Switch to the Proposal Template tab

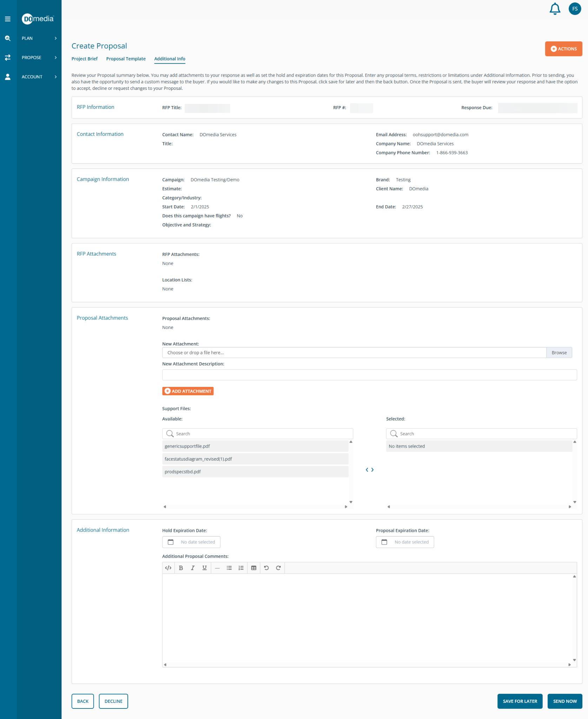click(x=126, y=59)
